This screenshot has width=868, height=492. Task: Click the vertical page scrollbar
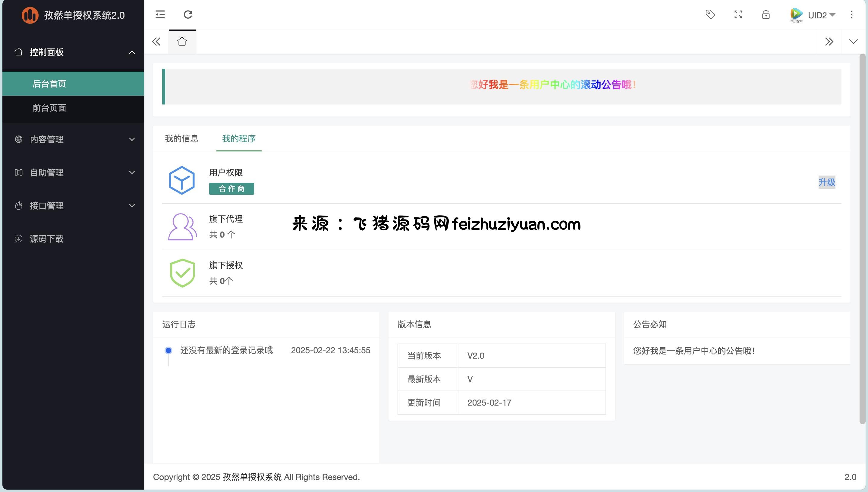[862, 237]
